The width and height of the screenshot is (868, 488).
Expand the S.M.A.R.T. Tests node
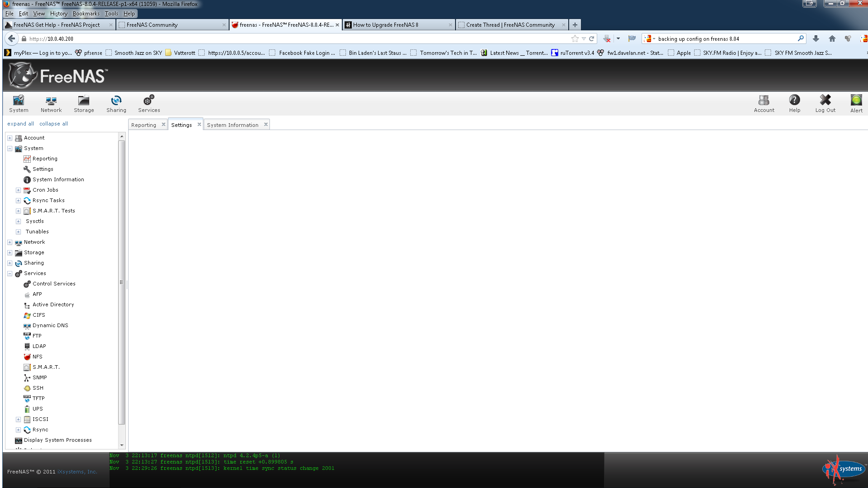tap(18, 211)
